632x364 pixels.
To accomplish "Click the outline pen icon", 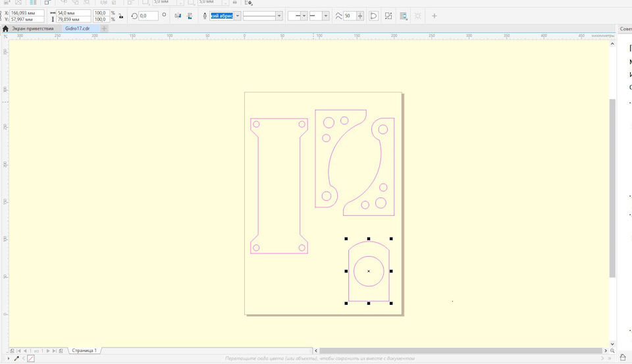I will tap(205, 16).
